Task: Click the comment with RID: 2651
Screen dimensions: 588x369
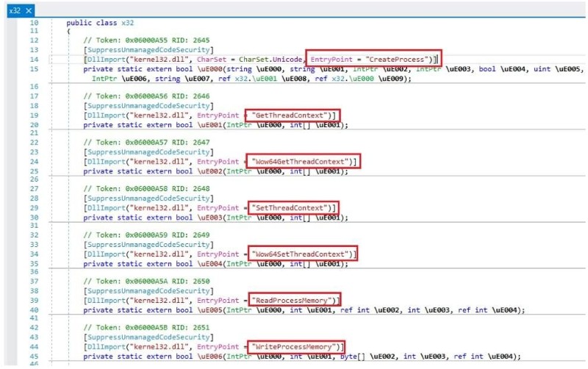Action: click(146, 327)
